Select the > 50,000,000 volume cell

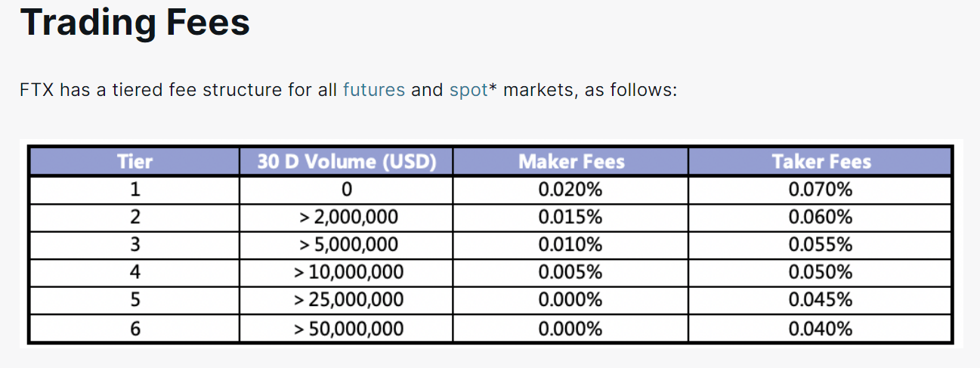click(x=348, y=329)
